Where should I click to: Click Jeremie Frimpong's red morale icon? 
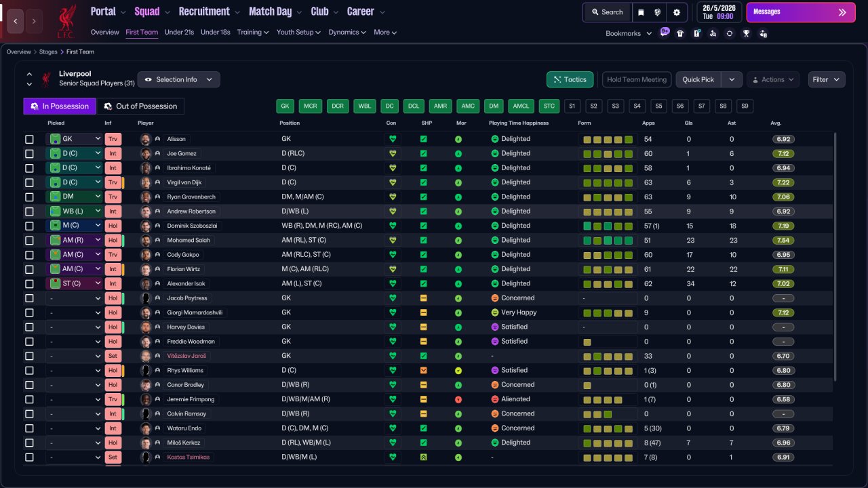tap(458, 399)
